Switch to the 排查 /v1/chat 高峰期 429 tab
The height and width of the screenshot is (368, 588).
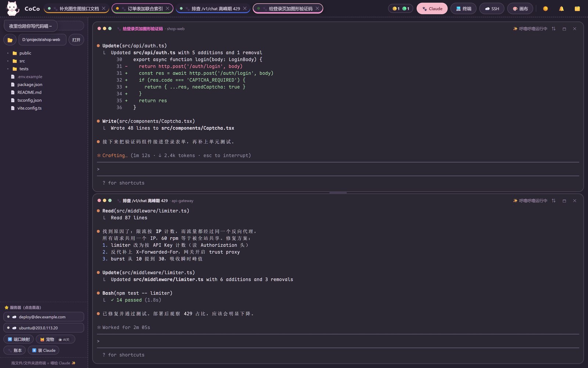point(213,8)
